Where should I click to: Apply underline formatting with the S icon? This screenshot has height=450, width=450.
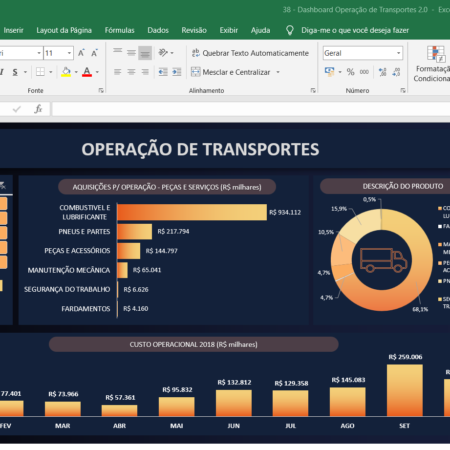tap(15, 72)
